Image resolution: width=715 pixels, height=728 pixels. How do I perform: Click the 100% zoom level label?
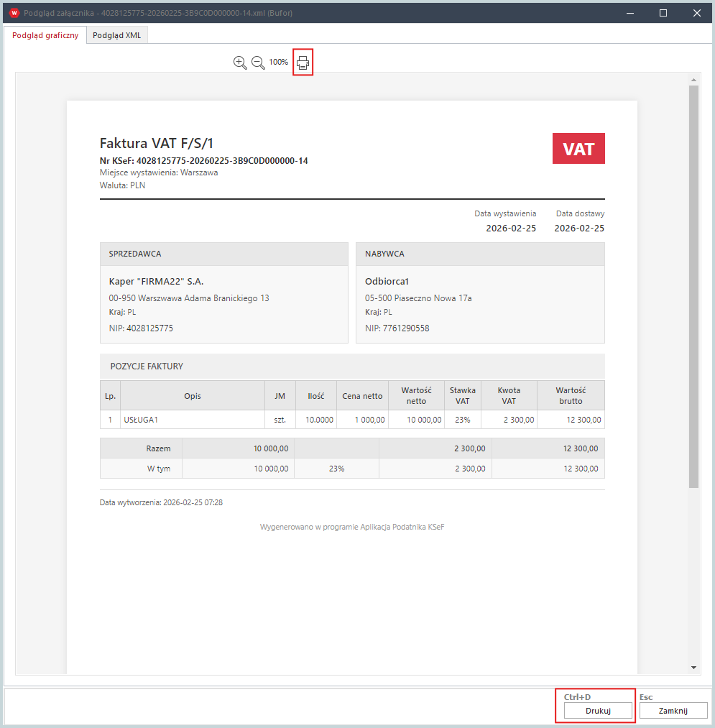(x=278, y=63)
